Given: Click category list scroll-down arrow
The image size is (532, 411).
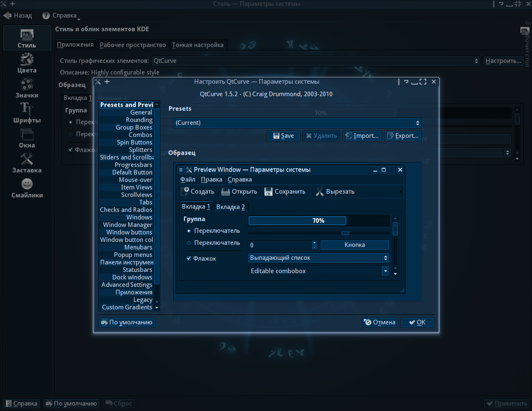Looking at the screenshot, I should (157, 307).
